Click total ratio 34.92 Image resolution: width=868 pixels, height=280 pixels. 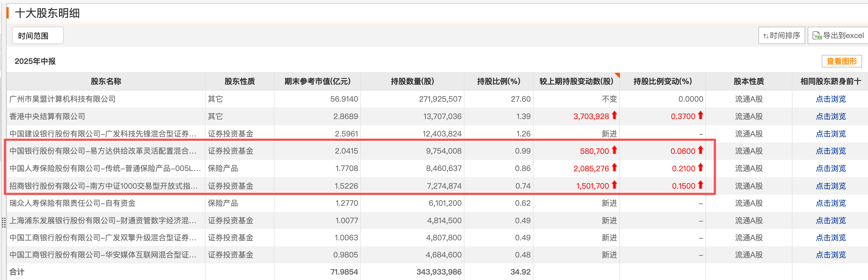pyautogui.click(x=520, y=272)
